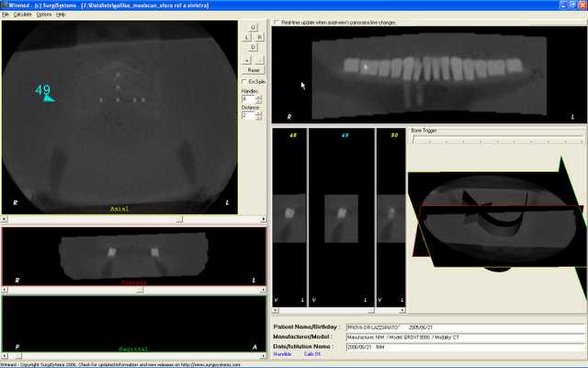Click the Date/Institution Name field
Viewport: 588px width, 368px height.
pos(466,347)
